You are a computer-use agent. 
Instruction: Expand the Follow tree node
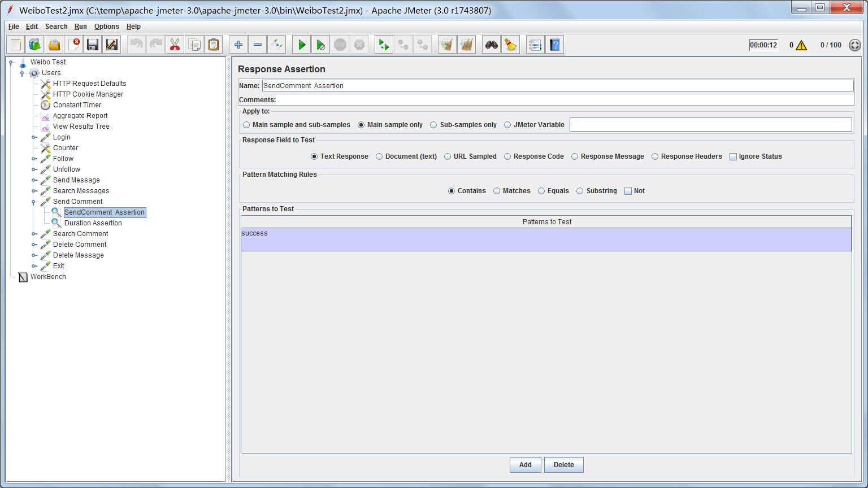tap(33, 159)
